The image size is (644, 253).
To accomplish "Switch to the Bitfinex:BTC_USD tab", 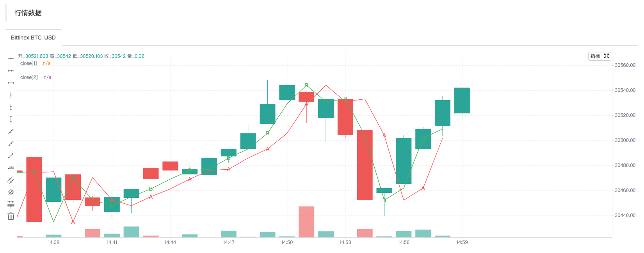I will pos(33,38).
